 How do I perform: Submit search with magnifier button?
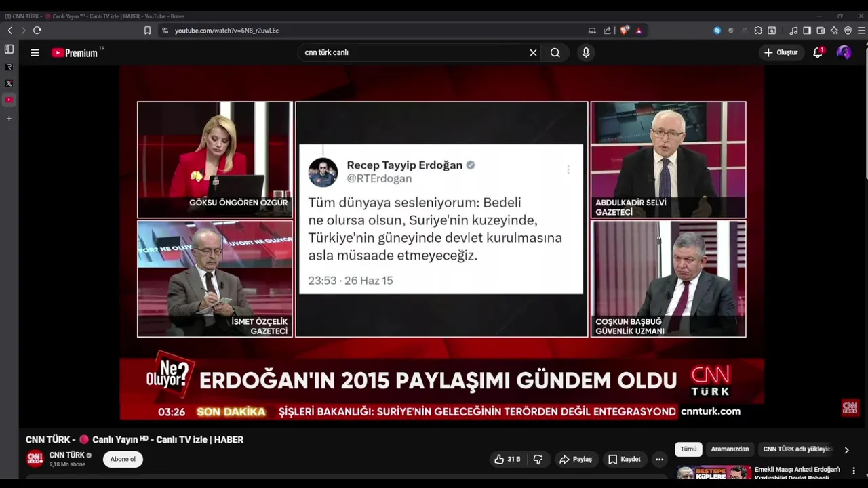(x=555, y=52)
